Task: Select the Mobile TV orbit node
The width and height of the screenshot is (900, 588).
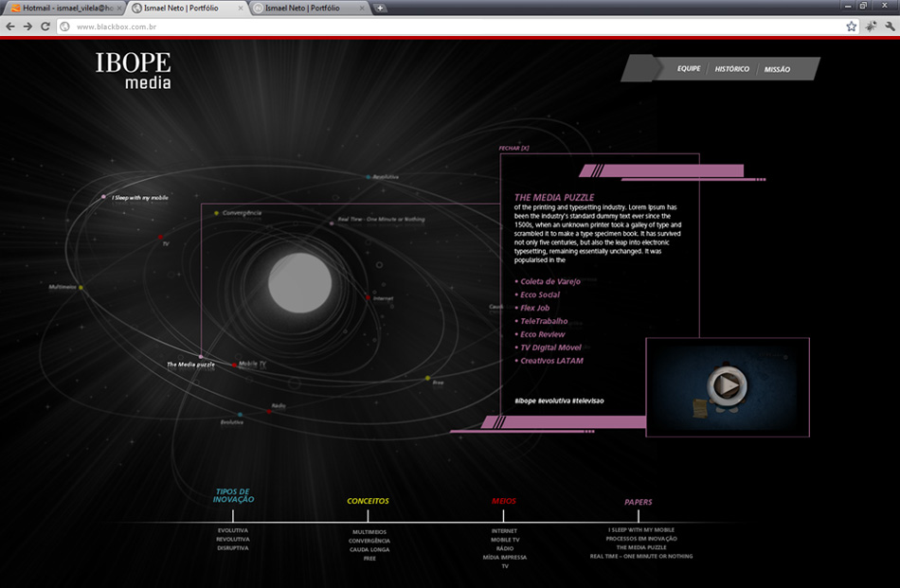Action: pyautogui.click(x=249, y=364)
